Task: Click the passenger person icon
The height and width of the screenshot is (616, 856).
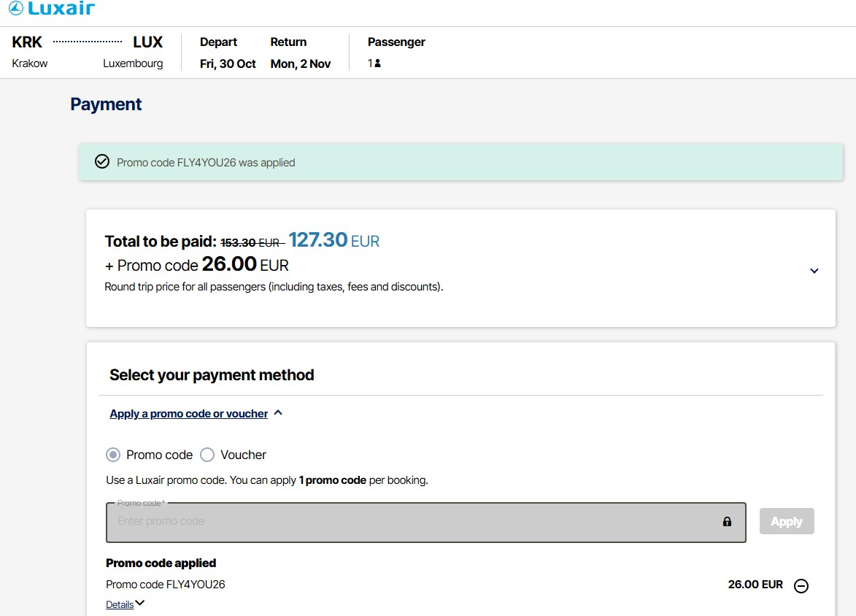Action: click(378, 63)
